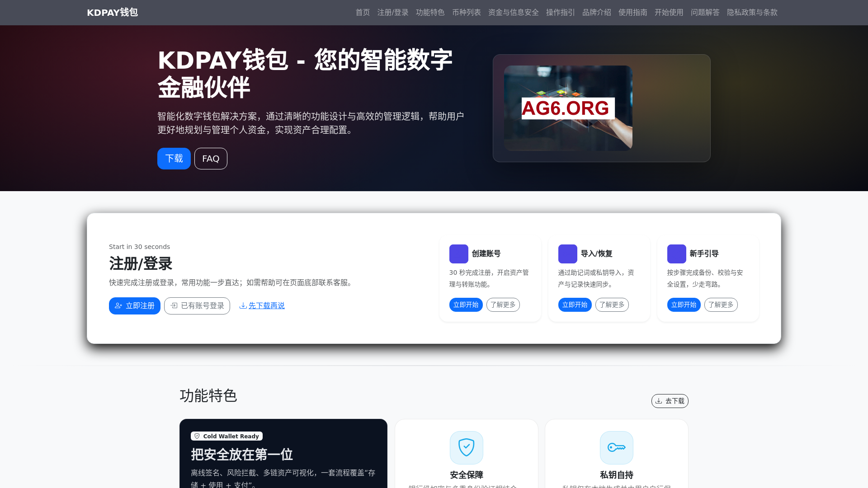Click the 安全保障 card title

coord(467,475)
